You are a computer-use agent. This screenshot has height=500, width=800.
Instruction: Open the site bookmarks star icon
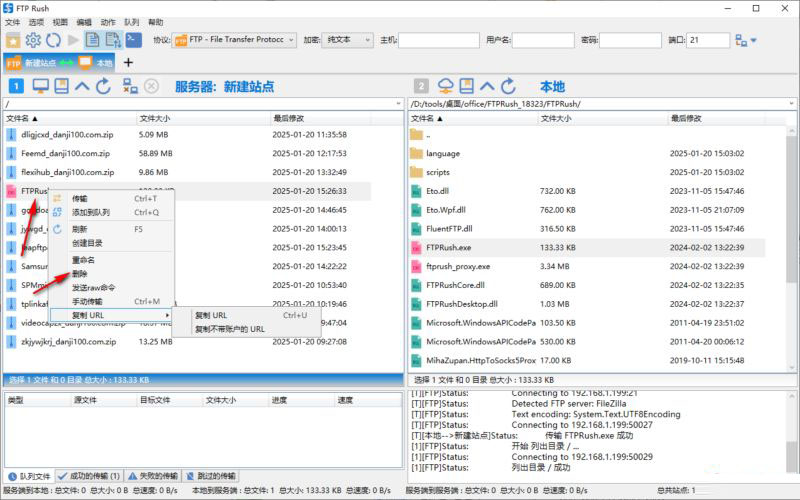click(13, 40)
